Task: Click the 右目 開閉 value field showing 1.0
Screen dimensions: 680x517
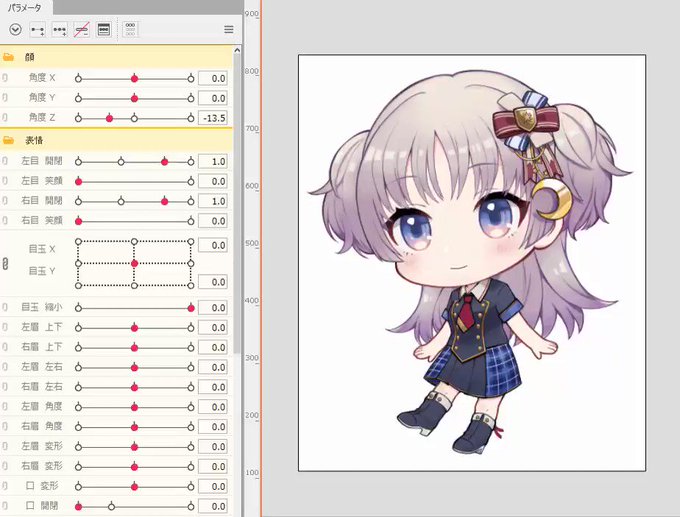Action: pyautogui.click(x=212, y=201)
